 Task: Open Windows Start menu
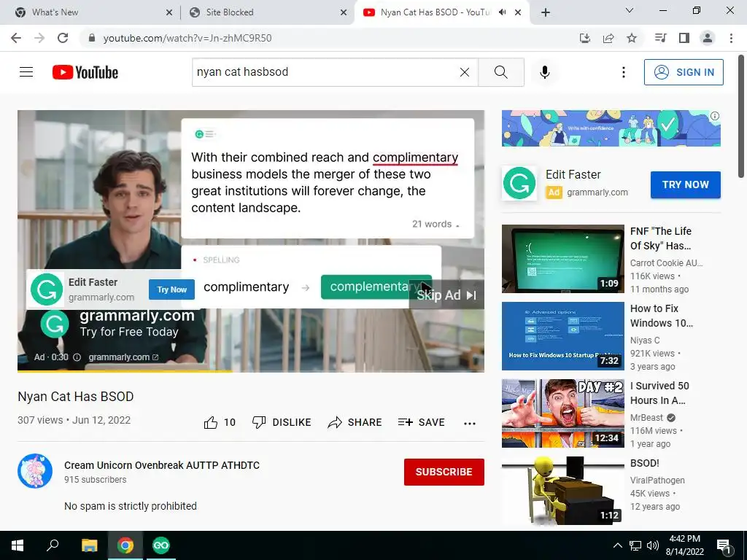(18, 545)
